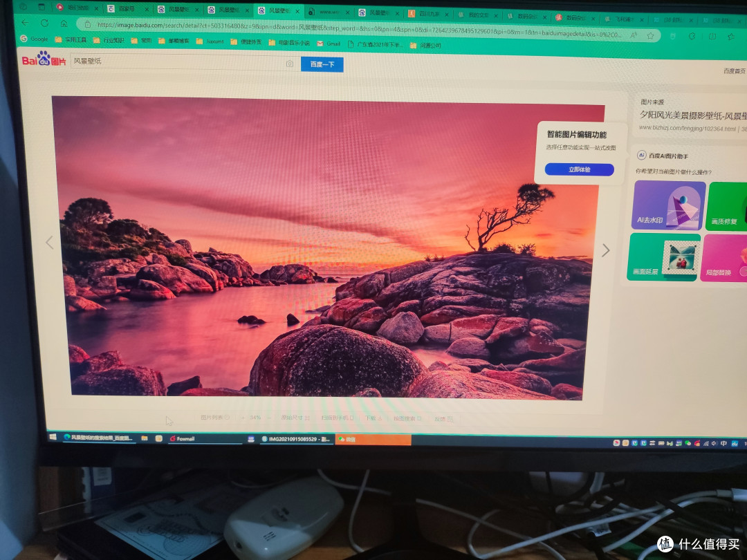Select the AI去水印 watermark removal card
Image resolution: width=747 pixels, height=560 pixels.
[x=669, y=205]
